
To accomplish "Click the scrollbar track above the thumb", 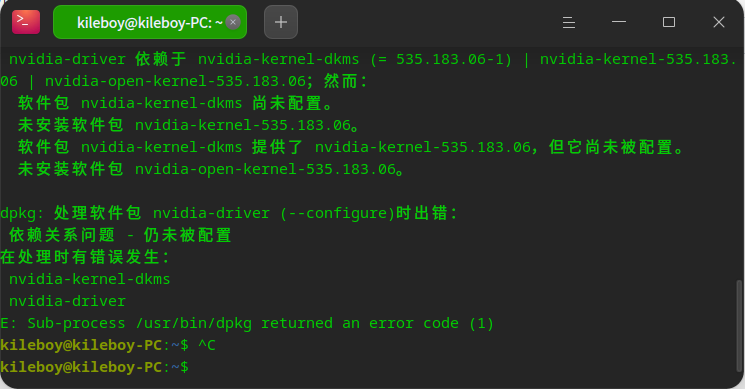I will [739, 161].
